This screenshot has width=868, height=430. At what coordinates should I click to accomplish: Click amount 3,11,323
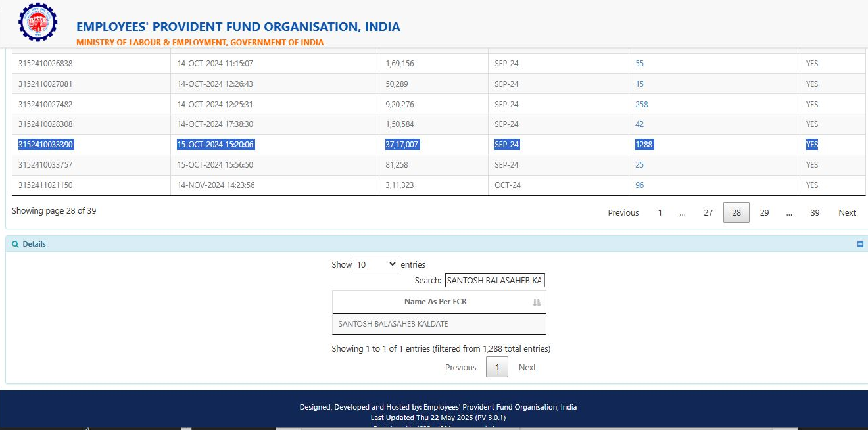pos(400,185)
